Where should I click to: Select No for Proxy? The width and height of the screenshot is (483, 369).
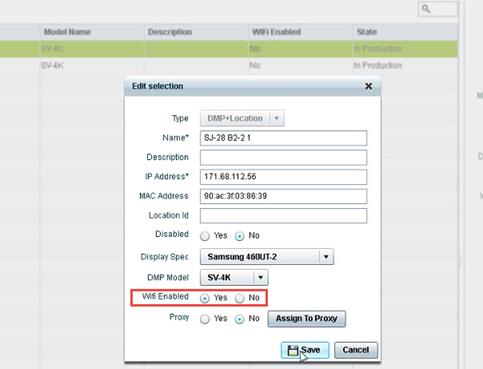coord(239,319)
